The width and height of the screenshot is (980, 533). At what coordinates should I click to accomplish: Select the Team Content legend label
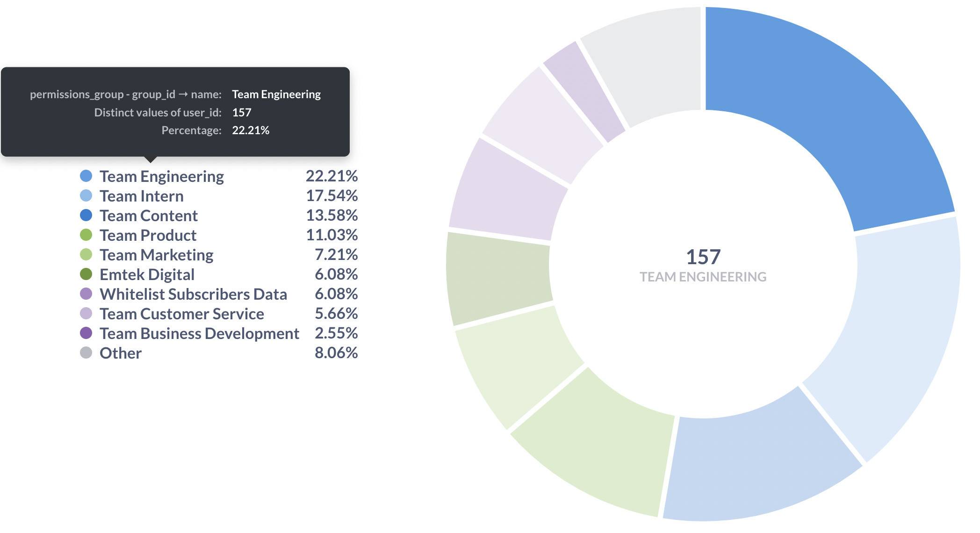(149, 216)
